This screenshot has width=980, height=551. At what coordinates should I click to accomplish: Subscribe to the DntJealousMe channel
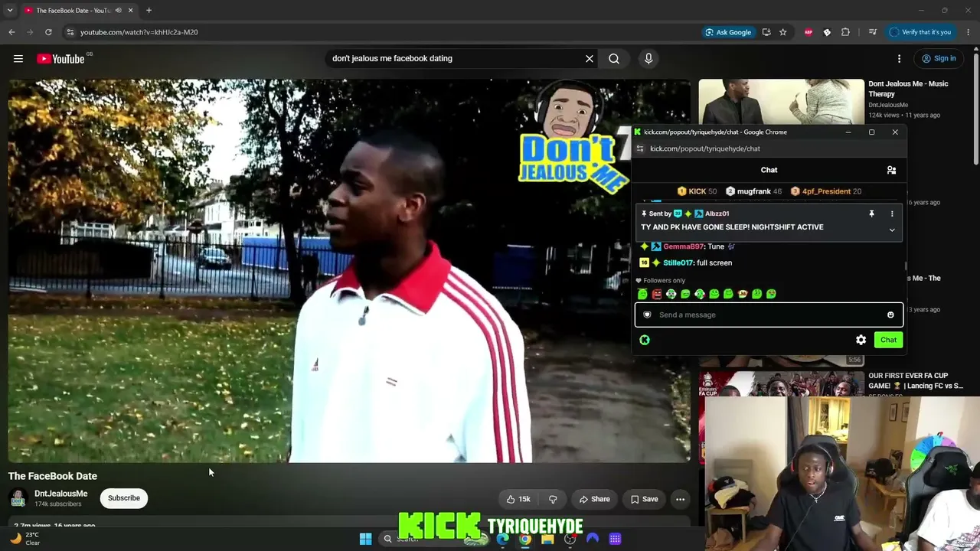(x=124, y=498)
